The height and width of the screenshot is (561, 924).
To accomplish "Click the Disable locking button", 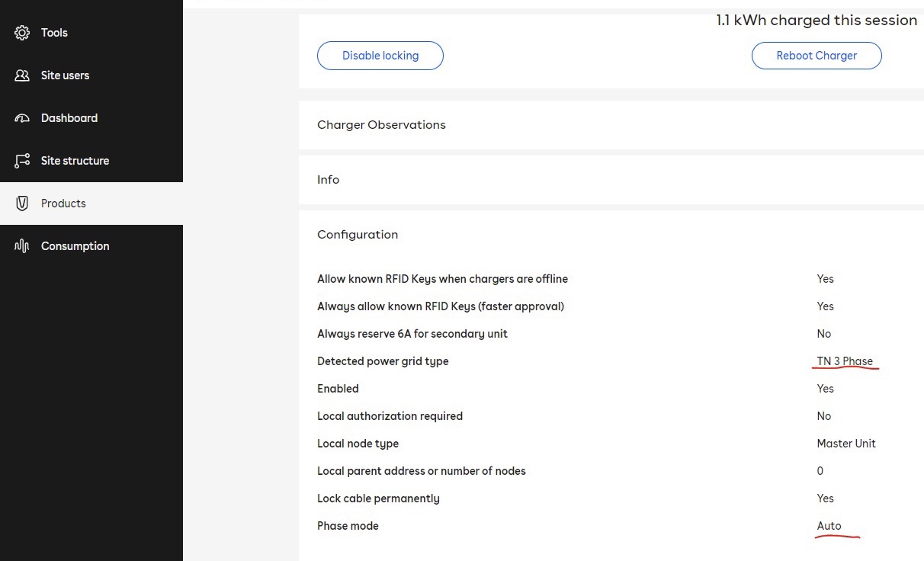I will (x=380, y=55).
